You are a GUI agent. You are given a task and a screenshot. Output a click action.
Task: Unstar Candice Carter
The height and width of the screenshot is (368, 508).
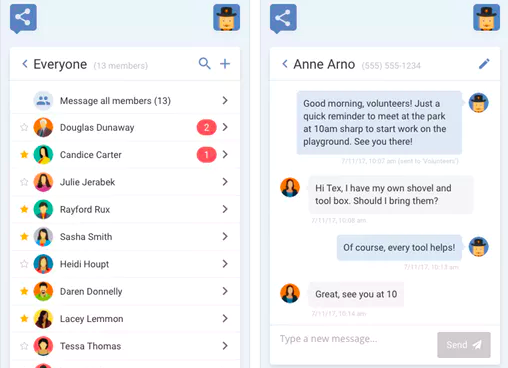coord(24,154)
